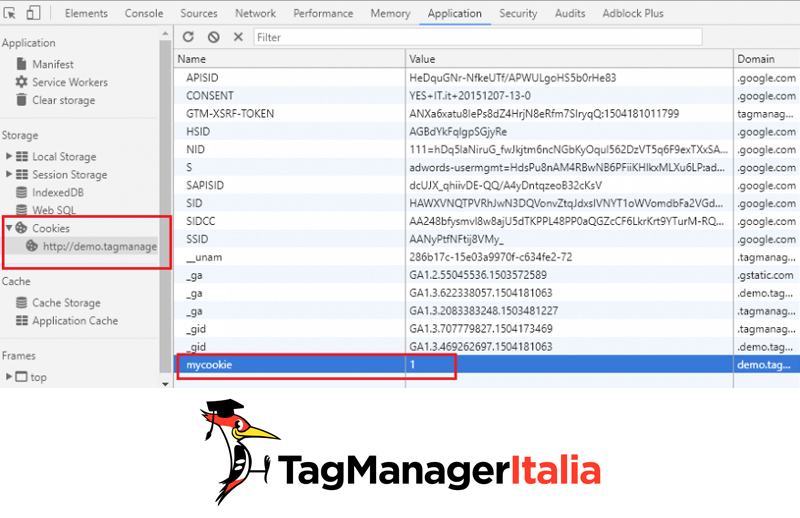Expand the top frame node
This screenshot has height=518, width=800.
tap(9, 376)
